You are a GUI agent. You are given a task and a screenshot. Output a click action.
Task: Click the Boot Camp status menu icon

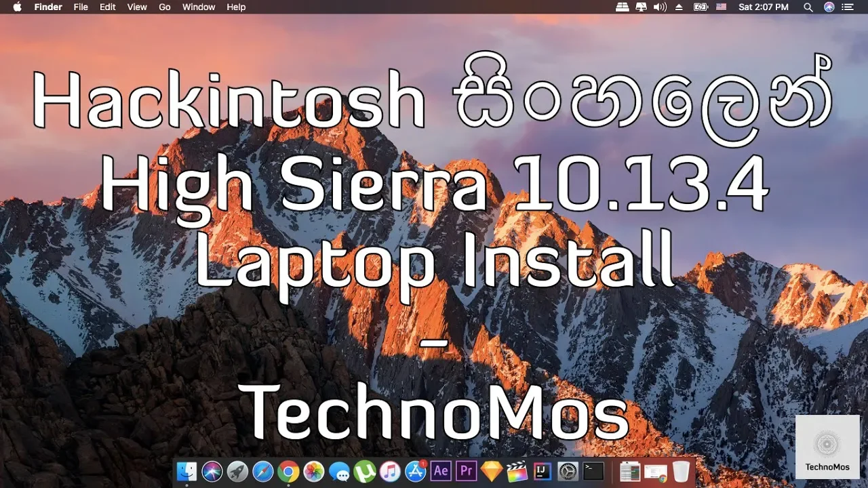point(623,7)
